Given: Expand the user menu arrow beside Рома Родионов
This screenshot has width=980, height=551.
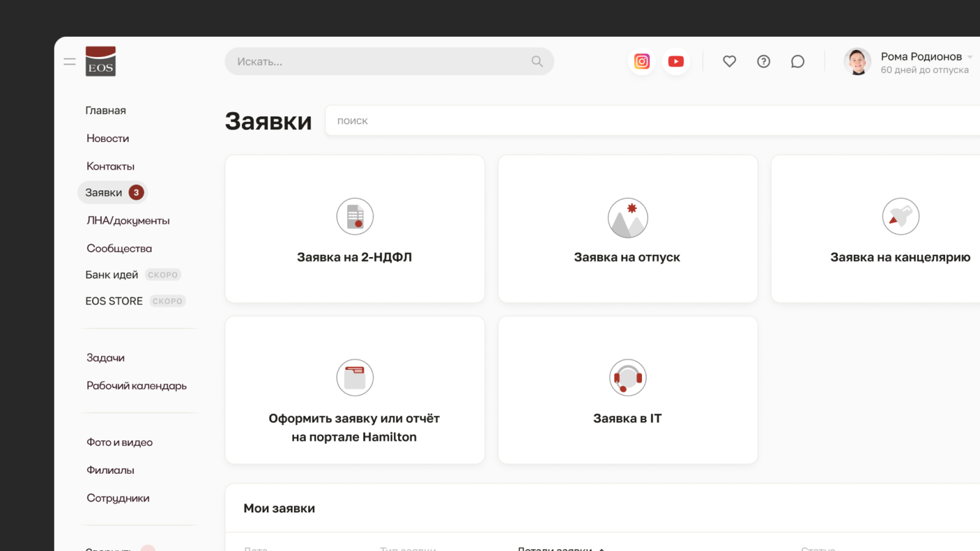Looking at the screenshot, I should click(x=970, y=57).
